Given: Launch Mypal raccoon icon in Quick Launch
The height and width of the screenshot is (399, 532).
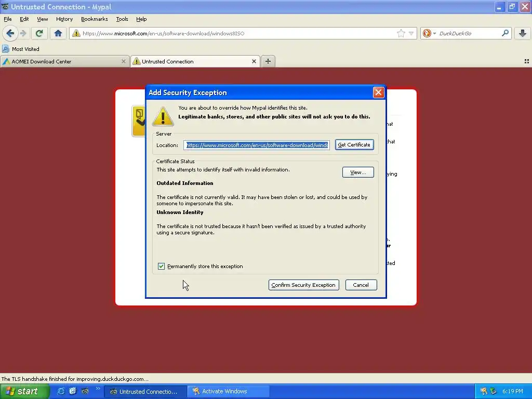Looking at the screenshot, I should [x=85, y=391].
